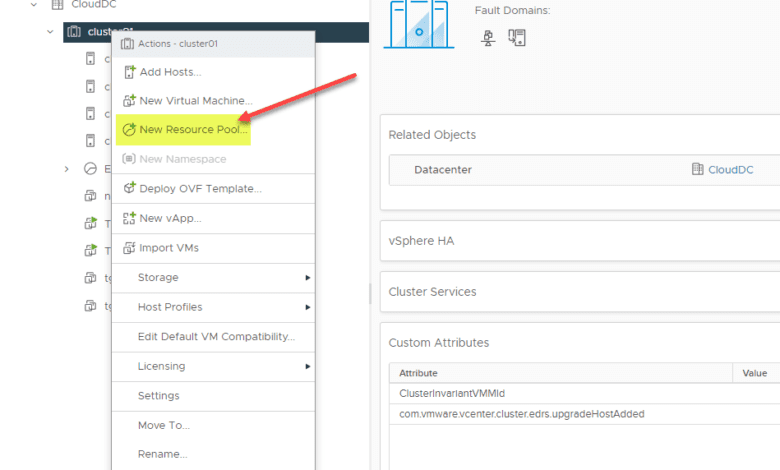Click the resource pool icon in tree
The image size is (780, 470).
[90, 169]
